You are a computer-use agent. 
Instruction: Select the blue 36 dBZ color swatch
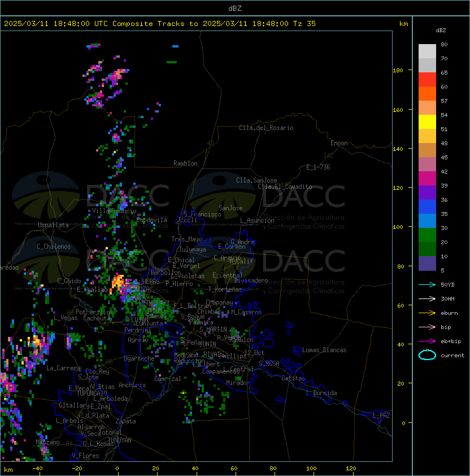427,206
